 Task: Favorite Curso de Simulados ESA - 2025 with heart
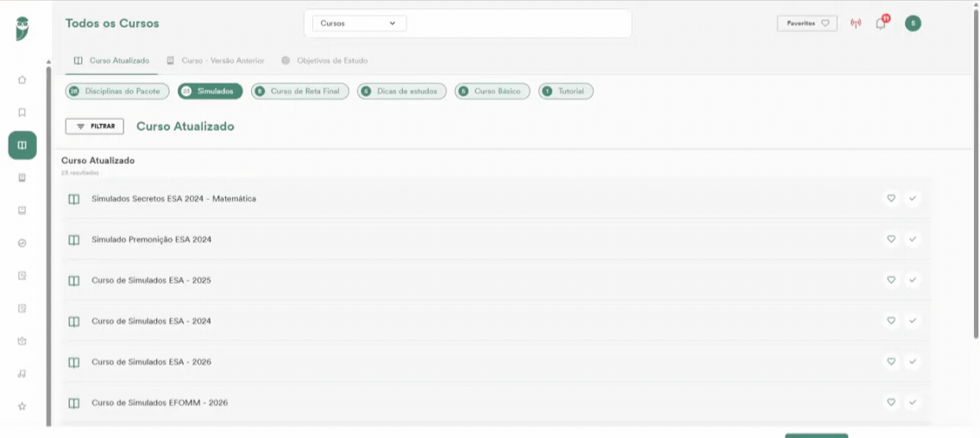[x=891, y=279]
